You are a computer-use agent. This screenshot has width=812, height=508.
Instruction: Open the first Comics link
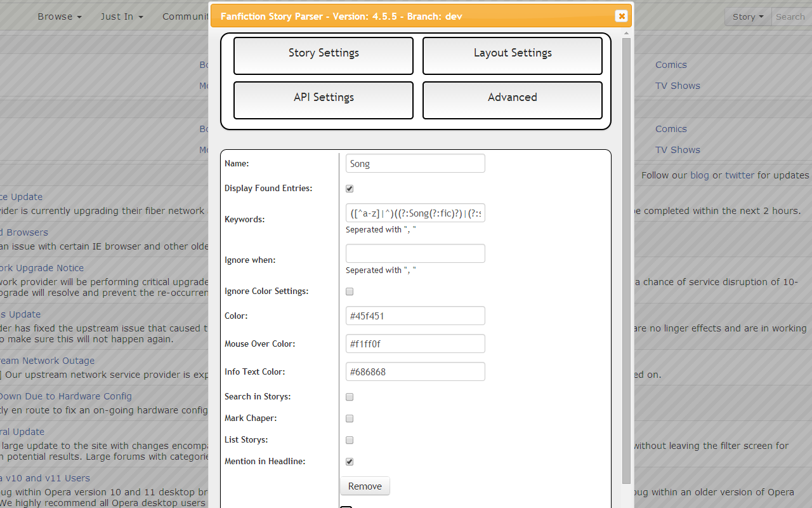click(671, 65)
